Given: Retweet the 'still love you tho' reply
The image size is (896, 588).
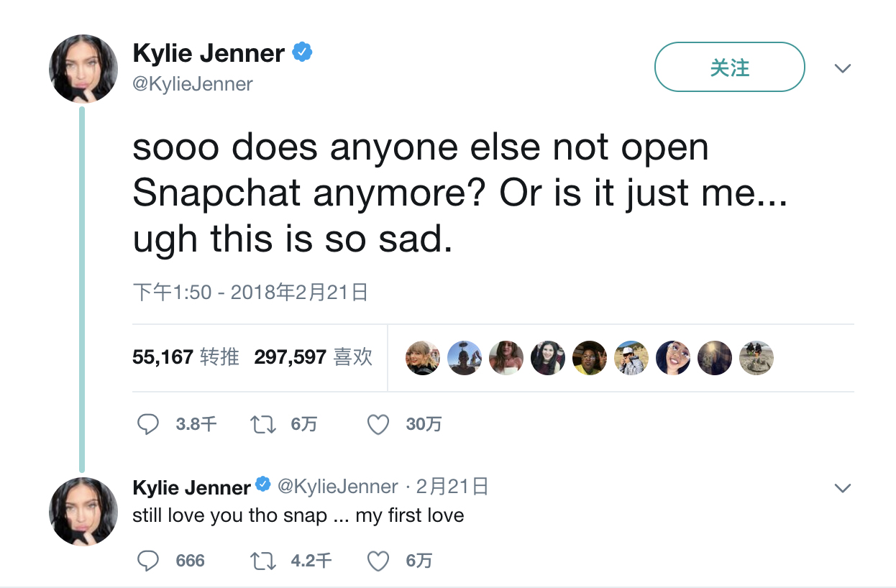Looking at the screenshot, I should 262,561.
